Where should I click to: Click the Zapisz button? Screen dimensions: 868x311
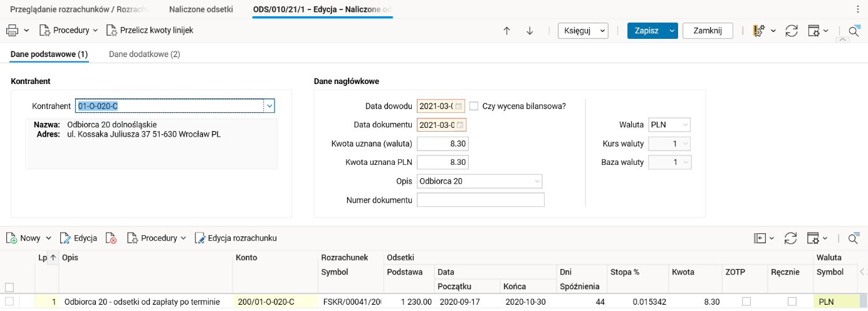646,31
